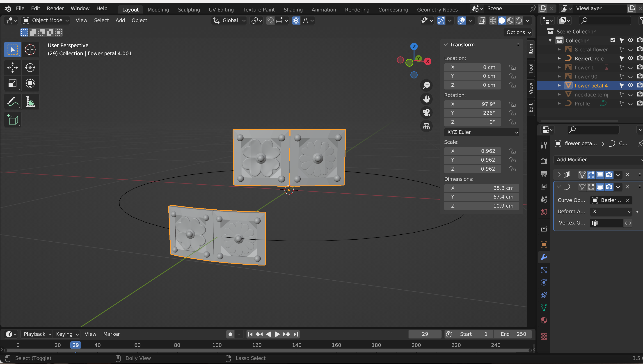This screenshot has width=643, height=364.
Task: Toggle proportional editing
Action: 296,21
